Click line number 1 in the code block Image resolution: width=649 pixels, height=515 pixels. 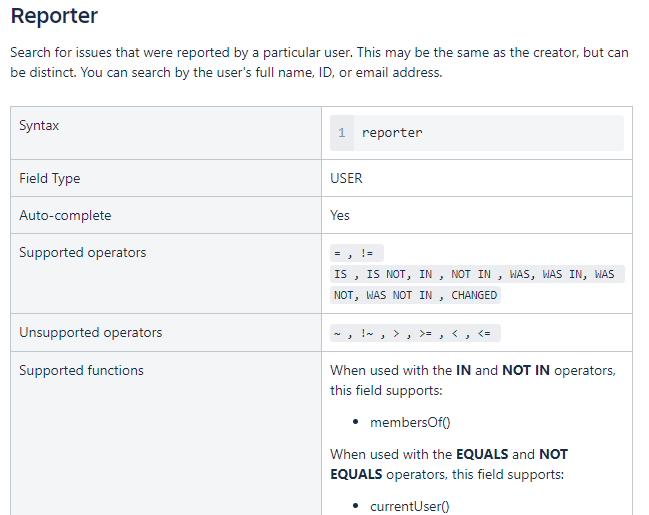pyautogui.click(x=341, y=133)
